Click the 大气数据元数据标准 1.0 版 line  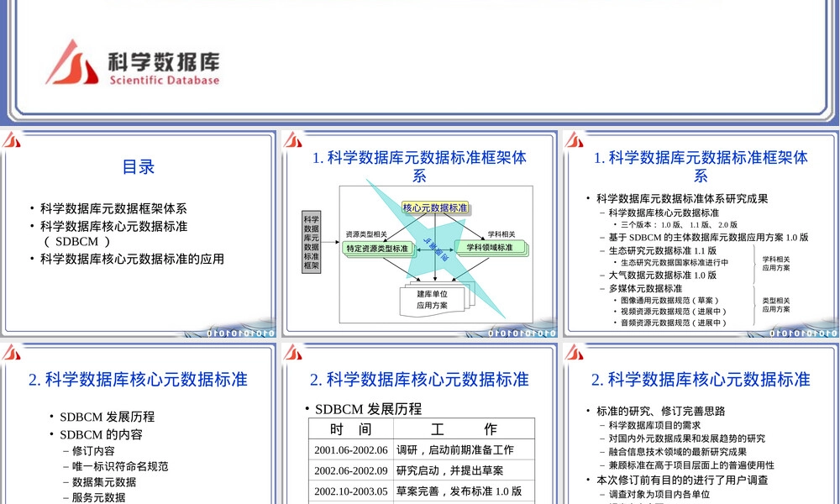[x=662, y=276]
